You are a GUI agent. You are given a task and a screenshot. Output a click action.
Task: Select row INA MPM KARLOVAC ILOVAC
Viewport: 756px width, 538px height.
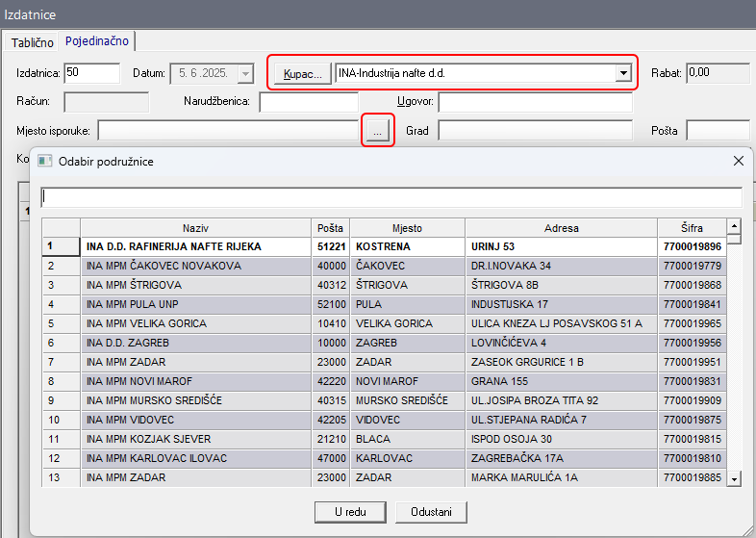click(x=385, y=458)
